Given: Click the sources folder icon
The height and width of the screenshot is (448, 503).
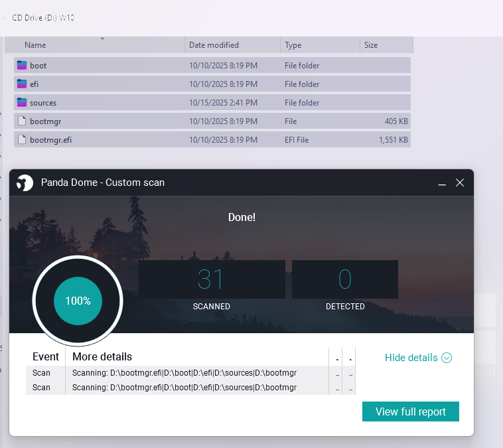Looking at the screenshot, I should (22, 102).
